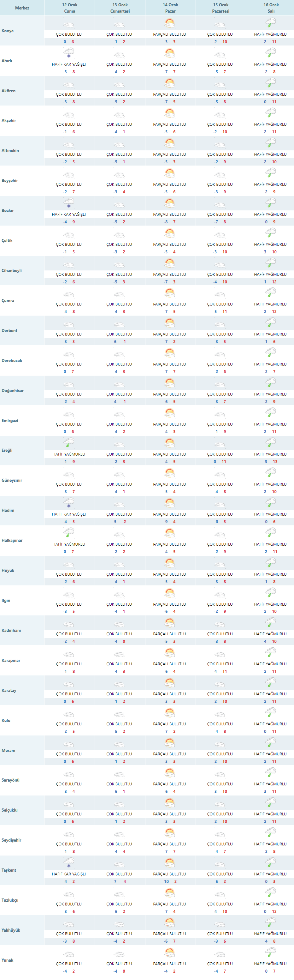The width and height of the screenshot is (294, 980).
Task: Click Derbent's ÇOK BULUTLU label for 12 Ocak
Action: click(x=69, y=334)
